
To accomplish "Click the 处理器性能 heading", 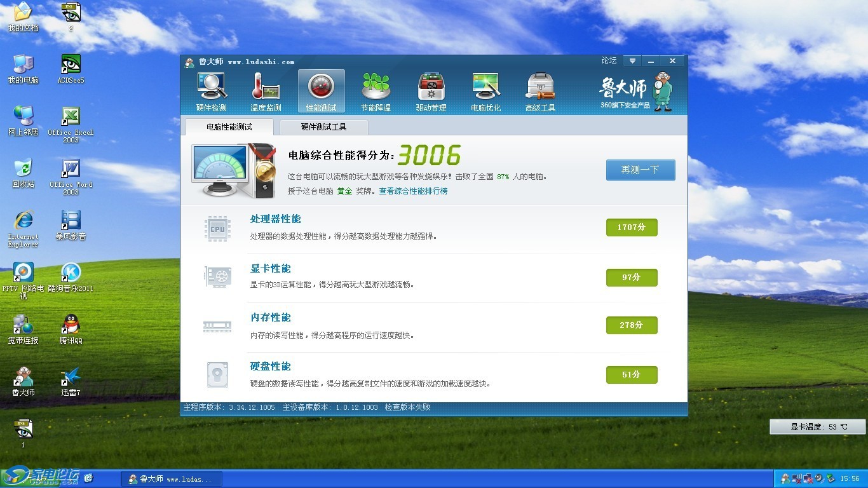I will click(x=275, y=219).
